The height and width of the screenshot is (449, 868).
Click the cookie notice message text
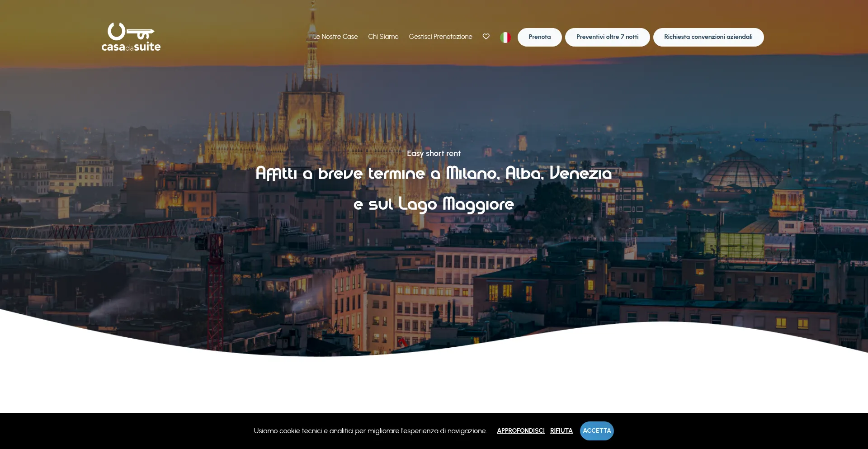pyautogui.click(x=370, y=431)
